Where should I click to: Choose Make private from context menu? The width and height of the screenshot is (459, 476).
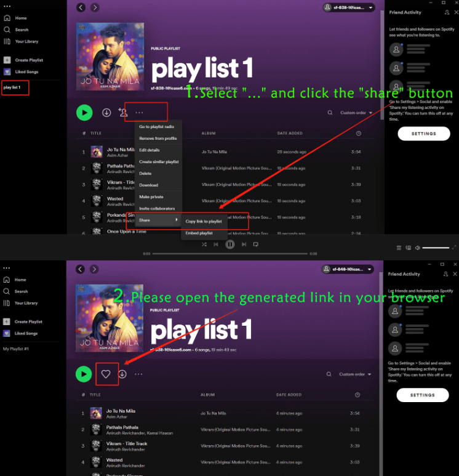click(x=151, y=196)
